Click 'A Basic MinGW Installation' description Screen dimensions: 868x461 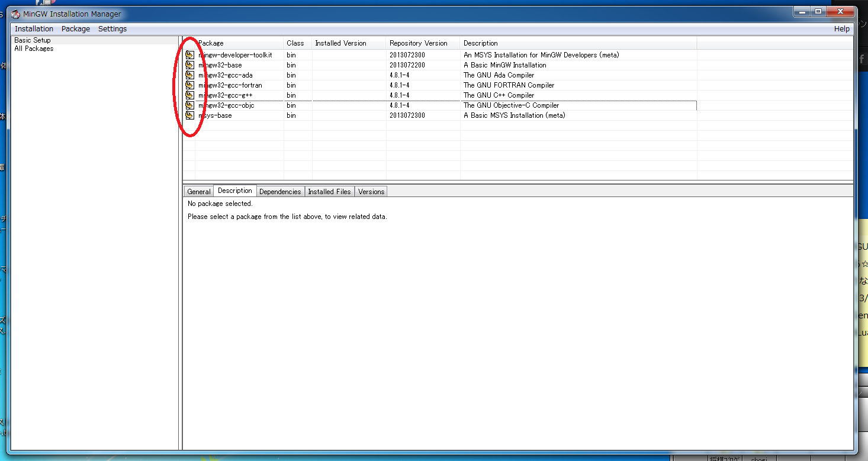coord(505,65)
